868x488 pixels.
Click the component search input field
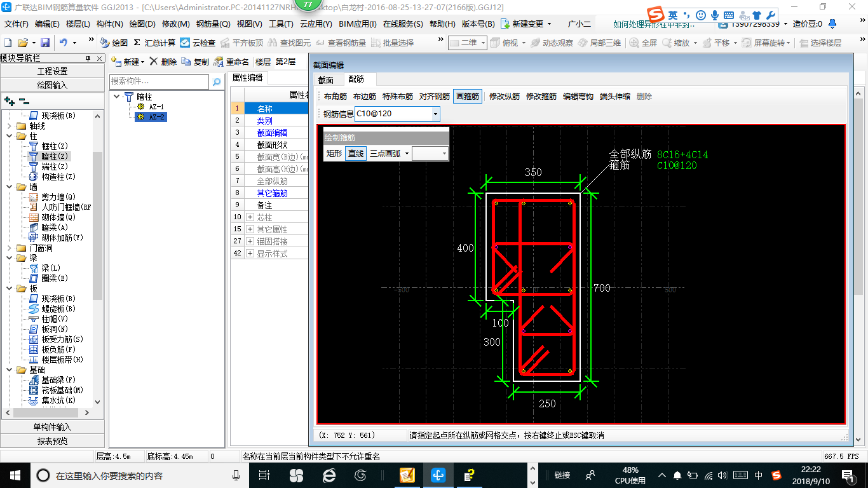point(159,81)
